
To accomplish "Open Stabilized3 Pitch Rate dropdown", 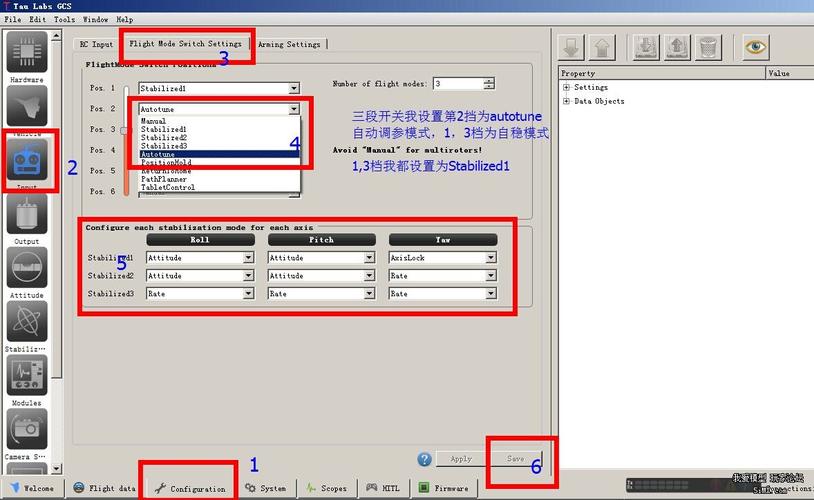I will (321, 294).
